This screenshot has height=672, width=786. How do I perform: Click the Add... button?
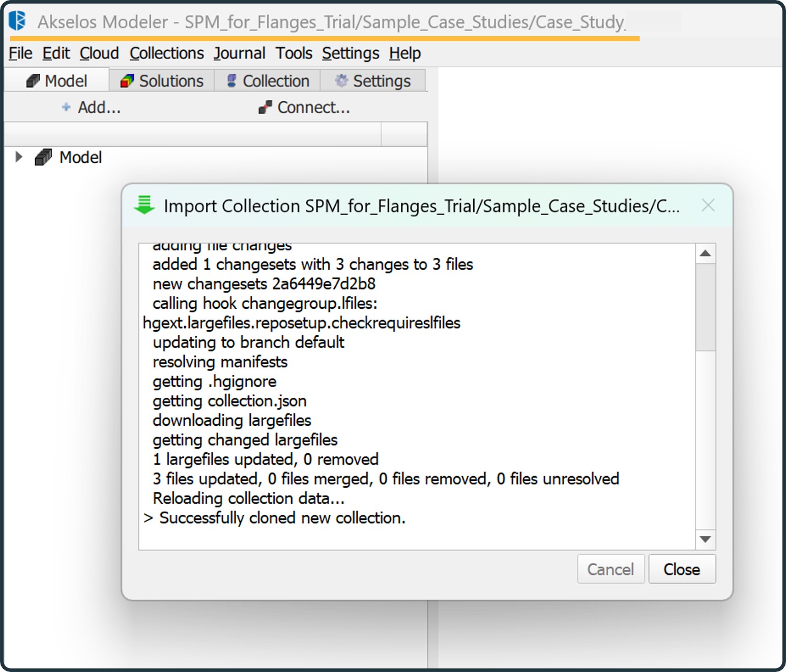pyautogui.click(x=92, y=107)
